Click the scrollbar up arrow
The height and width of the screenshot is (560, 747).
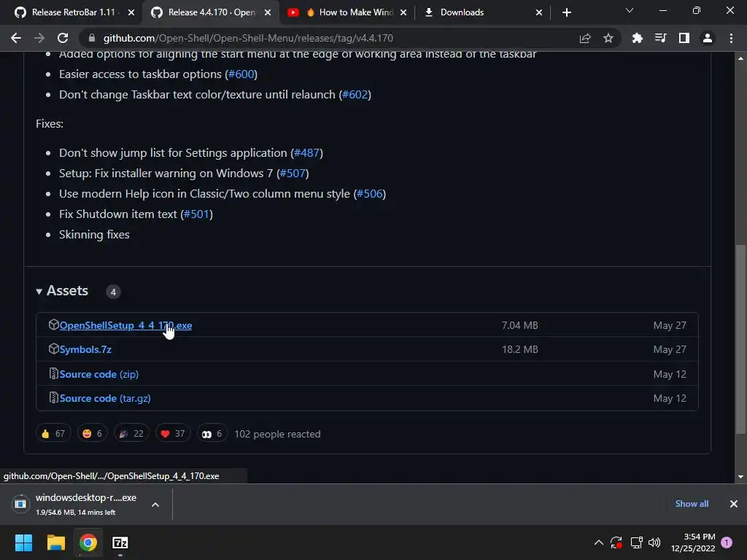tap(740, 58)
